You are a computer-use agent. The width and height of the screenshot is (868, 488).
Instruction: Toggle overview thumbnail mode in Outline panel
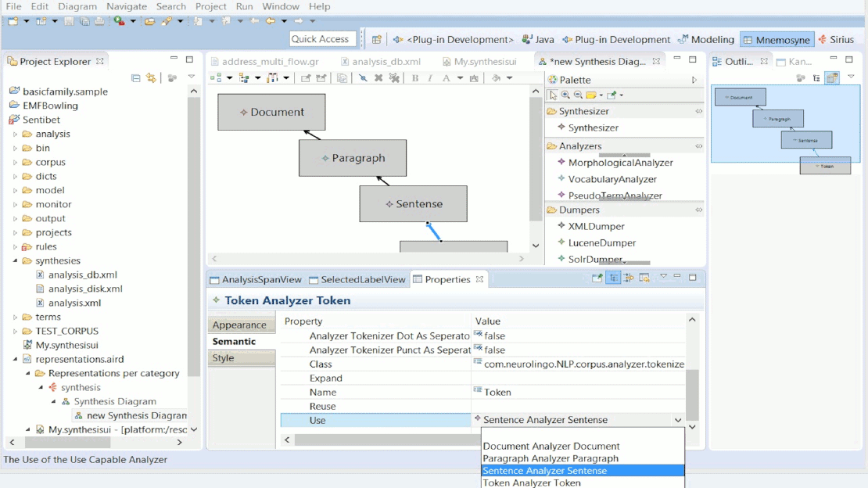832,78
